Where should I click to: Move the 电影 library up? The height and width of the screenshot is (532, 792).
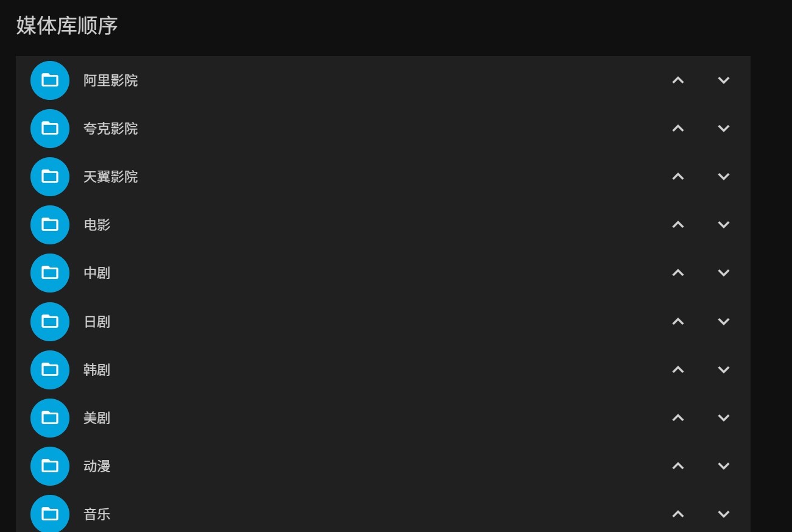[678, 225]
